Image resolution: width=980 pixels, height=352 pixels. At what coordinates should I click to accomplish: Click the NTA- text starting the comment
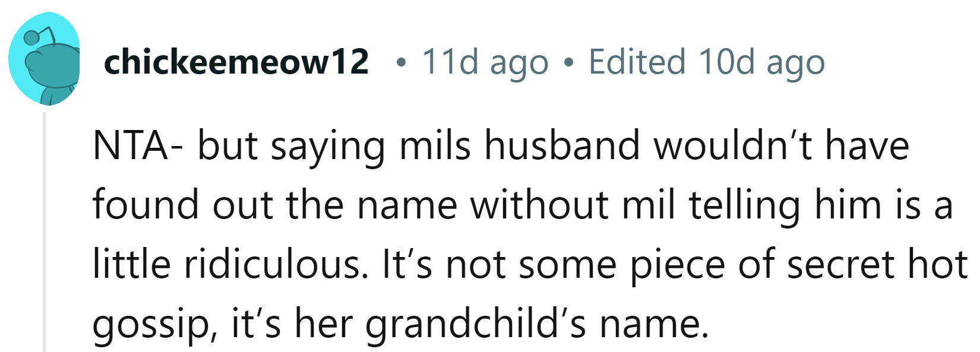[137, 146]
